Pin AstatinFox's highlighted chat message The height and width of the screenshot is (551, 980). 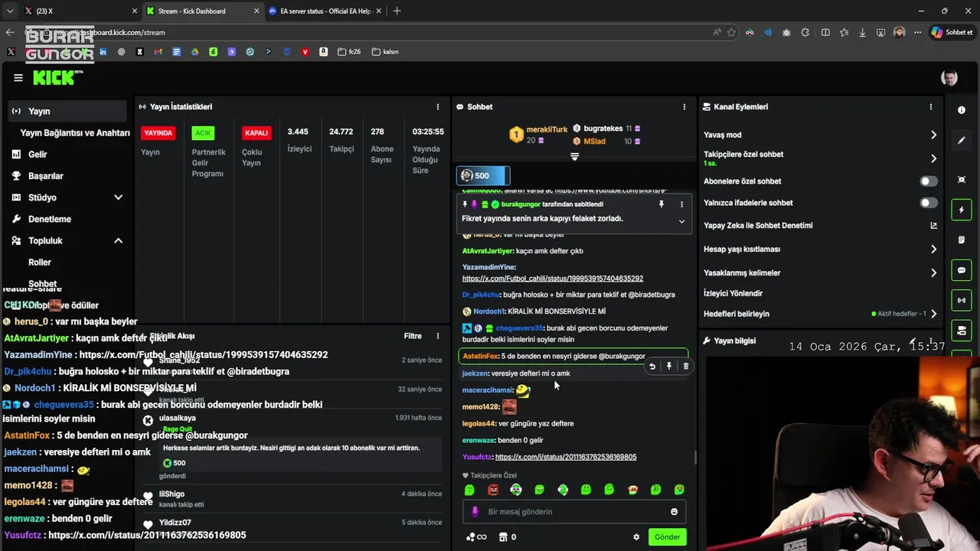669,367
